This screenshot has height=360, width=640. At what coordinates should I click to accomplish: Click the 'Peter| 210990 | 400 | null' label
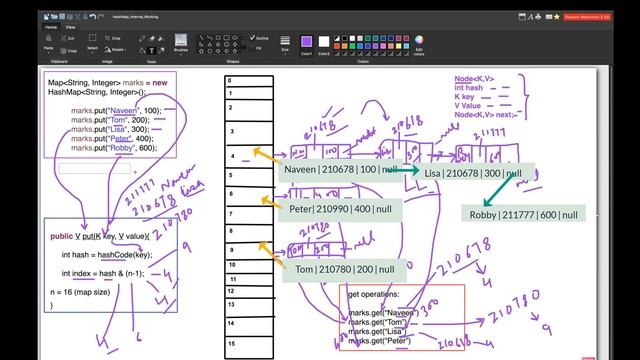pyautogui.click(x=340, y=209)
